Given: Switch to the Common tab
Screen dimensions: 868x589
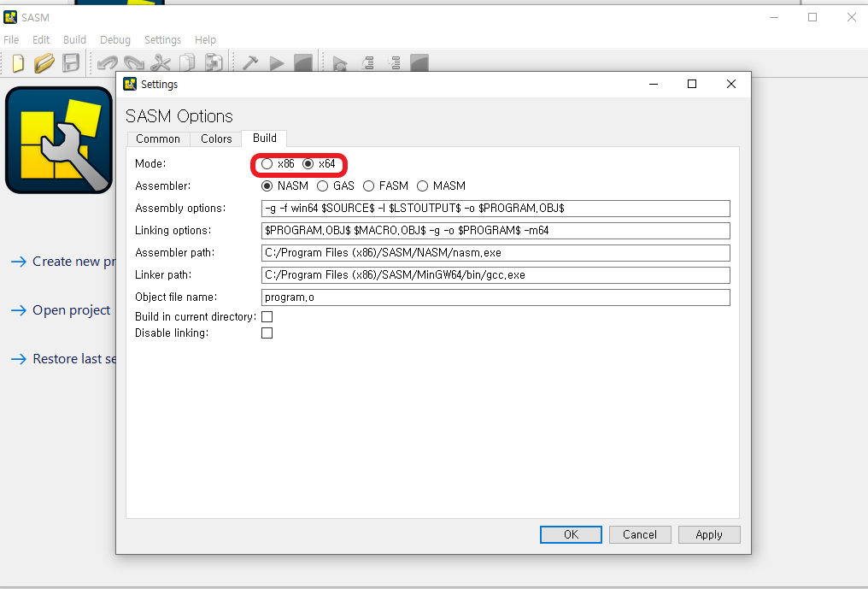Looking at the screenshot, I should (158, 139).
